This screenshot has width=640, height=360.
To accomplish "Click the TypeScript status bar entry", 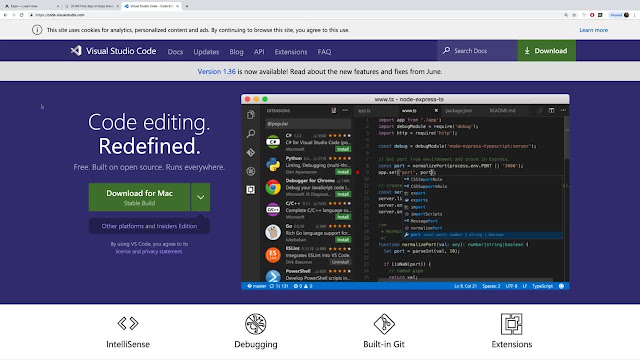I will click(542, 286).
